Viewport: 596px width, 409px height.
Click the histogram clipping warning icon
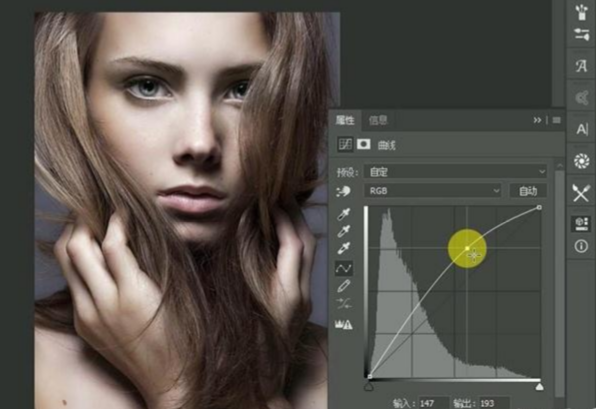pyautogui.click(x=344, y=324)
